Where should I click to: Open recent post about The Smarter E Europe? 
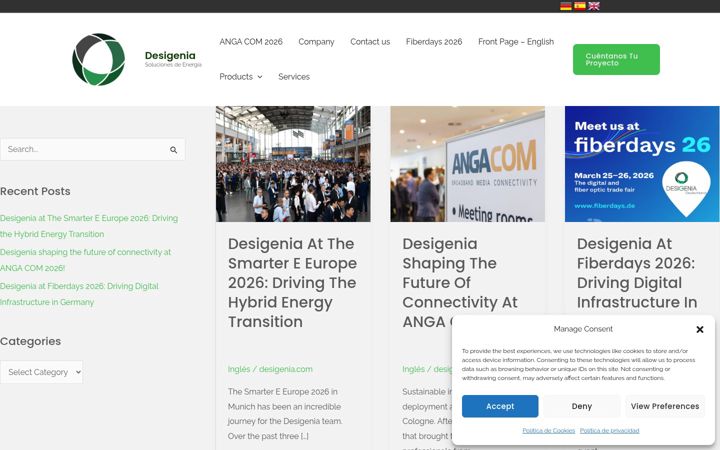coord(89,226)
